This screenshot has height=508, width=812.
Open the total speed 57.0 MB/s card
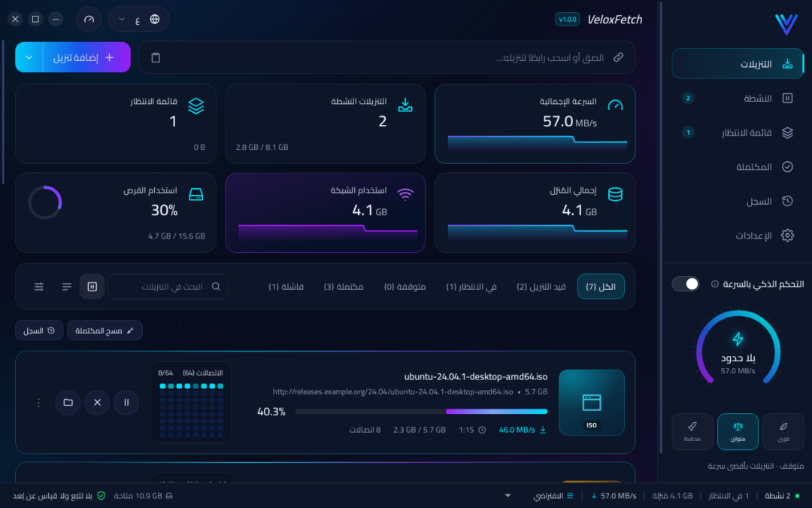535,124
